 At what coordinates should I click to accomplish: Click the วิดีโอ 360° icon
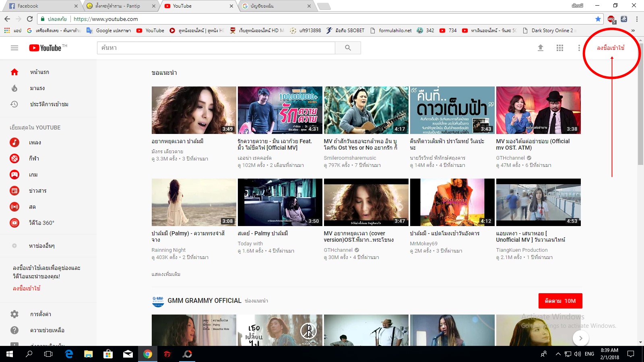[x=14, y=223]
